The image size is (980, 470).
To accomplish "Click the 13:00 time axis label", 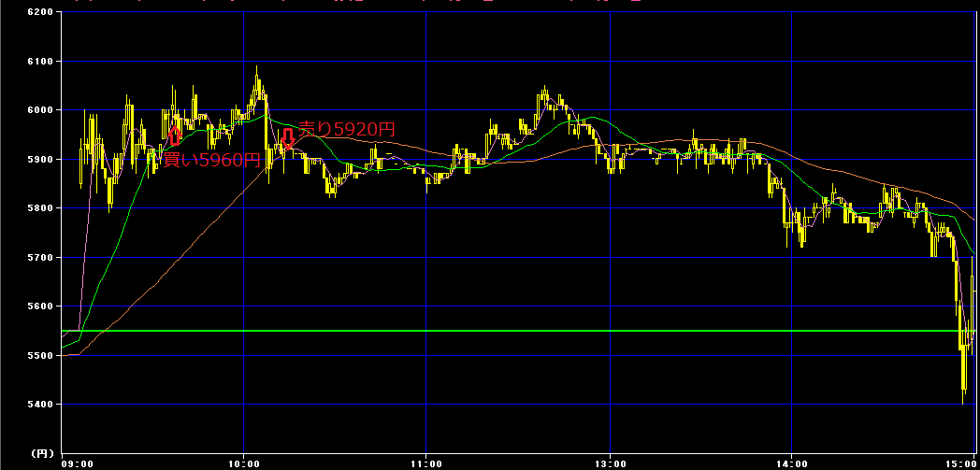I will (x=610, y=463).
